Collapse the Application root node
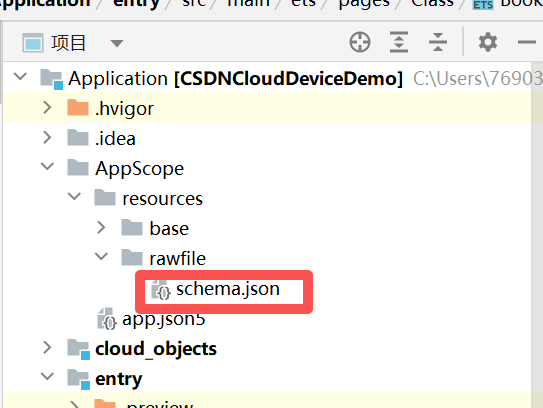 20,76
